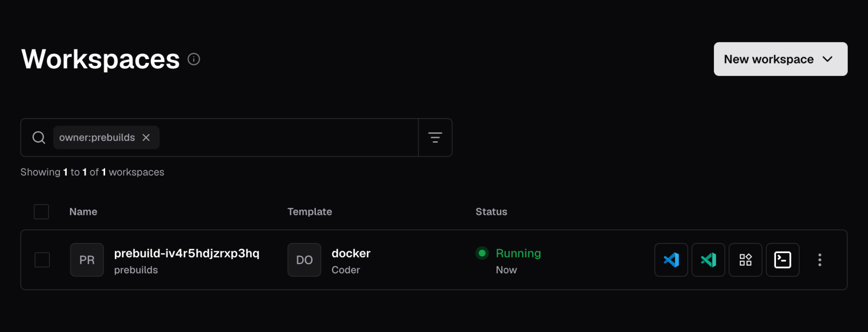This screenshot has height=332, width=868.
Task: Click the Status column header
Action: [x=491, y=211]
